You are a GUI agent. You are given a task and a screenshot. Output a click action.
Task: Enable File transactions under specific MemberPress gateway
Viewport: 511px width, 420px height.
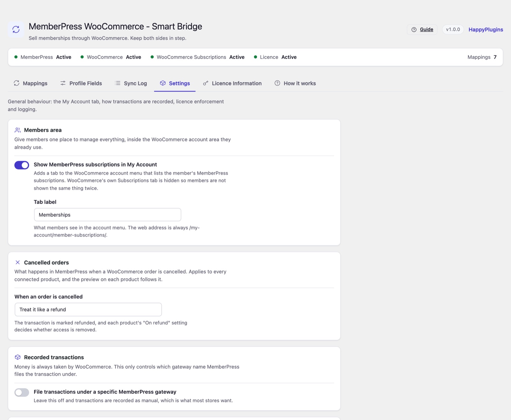22,392
